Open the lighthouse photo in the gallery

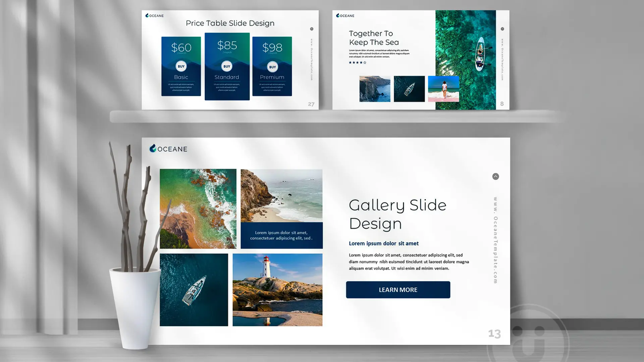tap(277, 290)
